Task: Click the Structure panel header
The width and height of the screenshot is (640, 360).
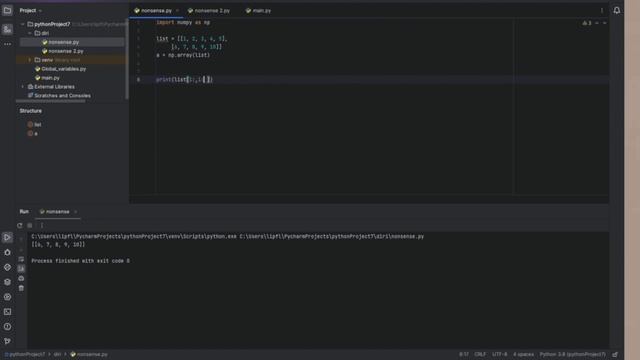Action: click(31, 111)
